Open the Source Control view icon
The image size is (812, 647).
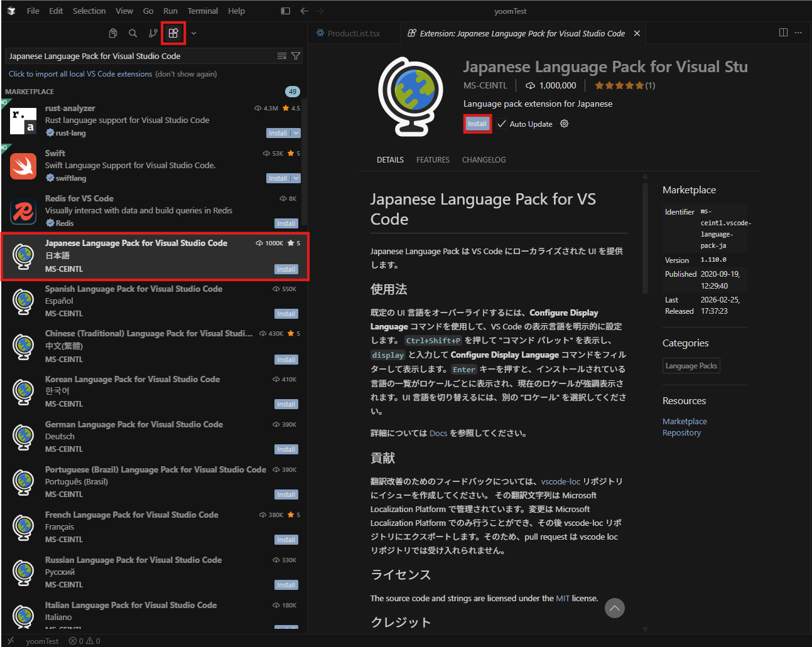tap(153, 33)
